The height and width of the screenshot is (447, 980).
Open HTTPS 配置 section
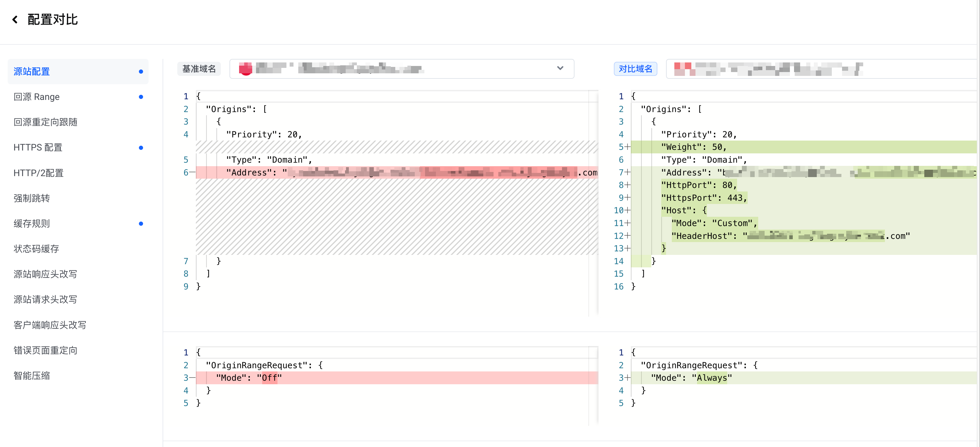(78, 147)
